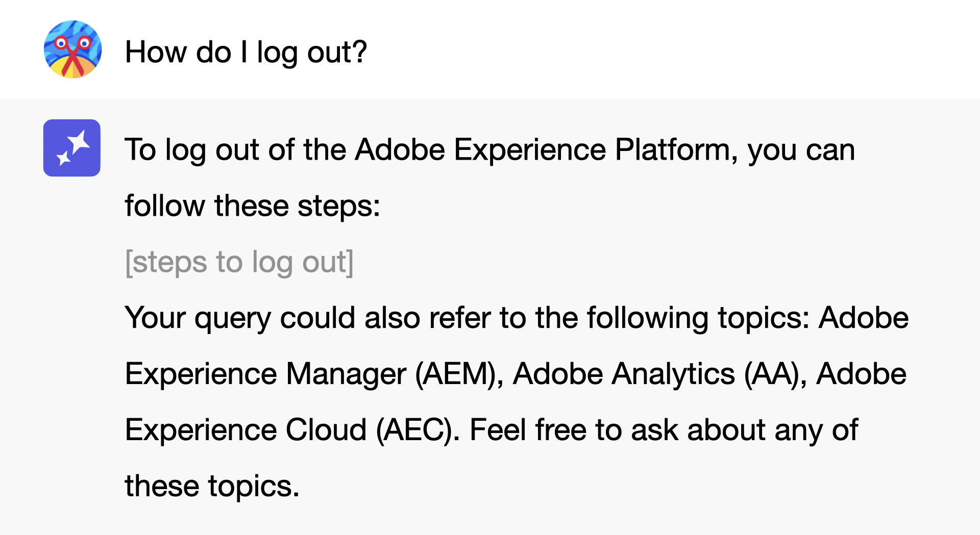The height and width of the screenshot is (535, 980).
Task: Click "log out?" in the user's question
Action: click(312, 52)
